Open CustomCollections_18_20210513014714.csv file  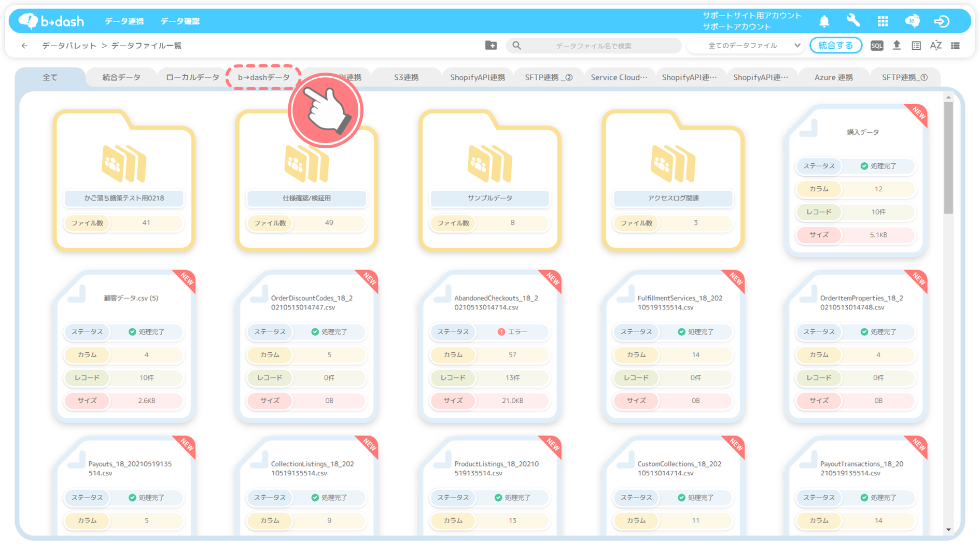click(673, 486)
